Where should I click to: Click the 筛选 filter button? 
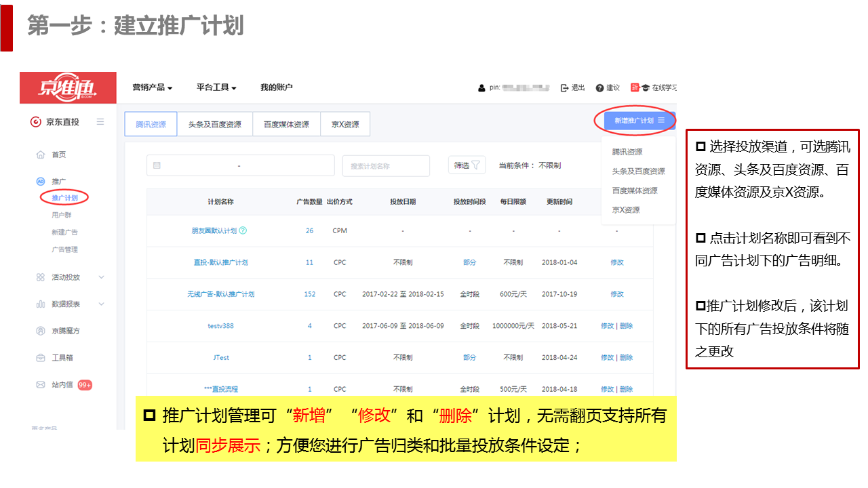(x=467, y=165)
